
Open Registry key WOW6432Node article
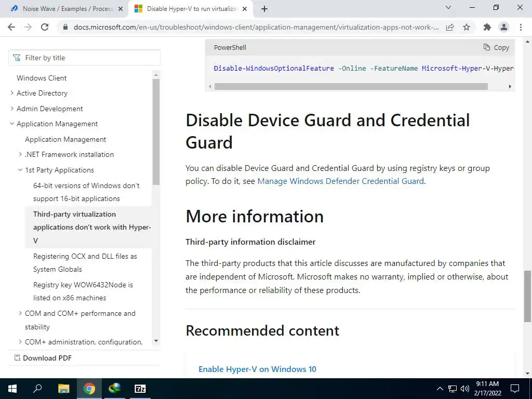click(83, 291)
